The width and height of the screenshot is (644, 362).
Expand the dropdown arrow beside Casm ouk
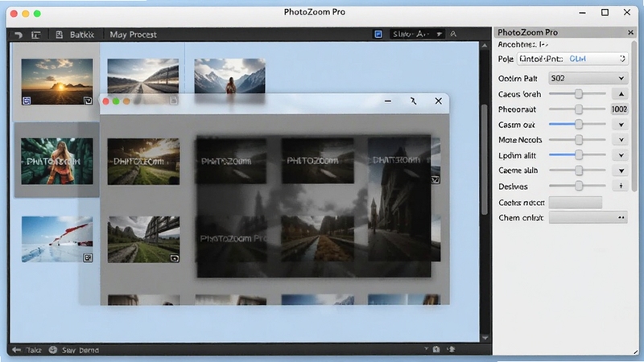point(621,125)
